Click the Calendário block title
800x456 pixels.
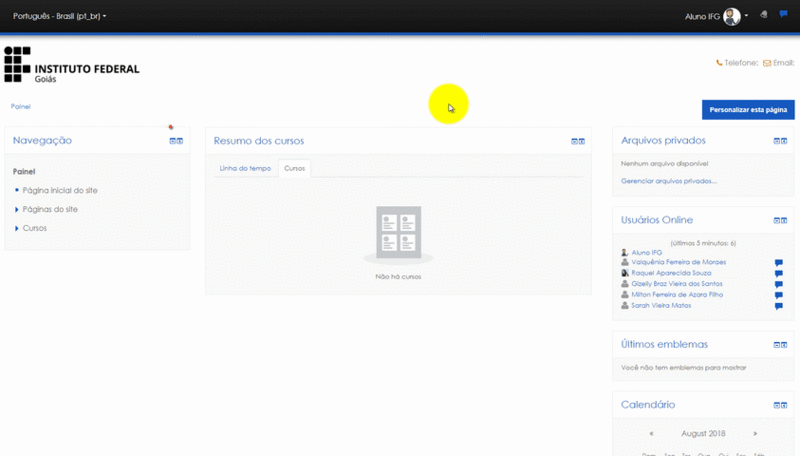[x=648, y=404]
